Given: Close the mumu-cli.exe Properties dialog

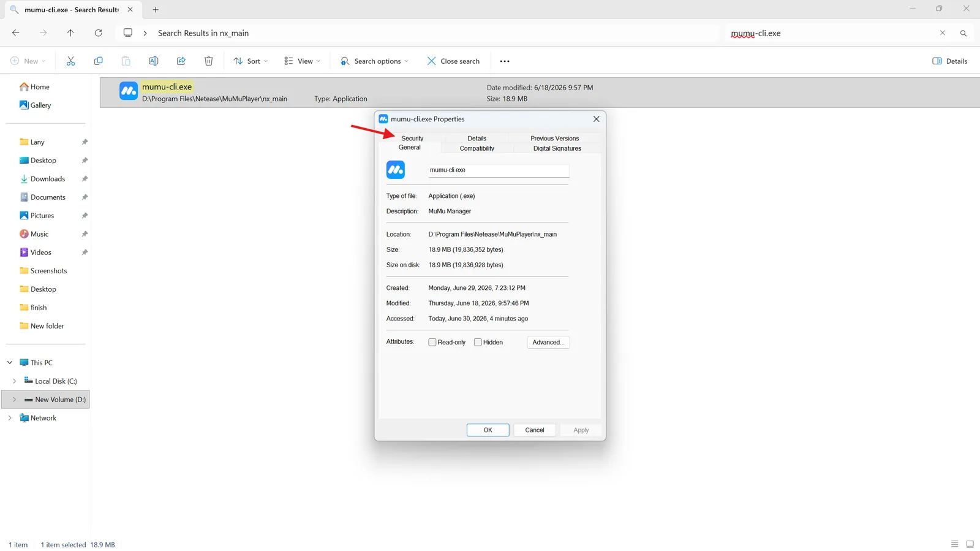Looking at the screenshot, I should pyautogui.click(x=596, y=119).
